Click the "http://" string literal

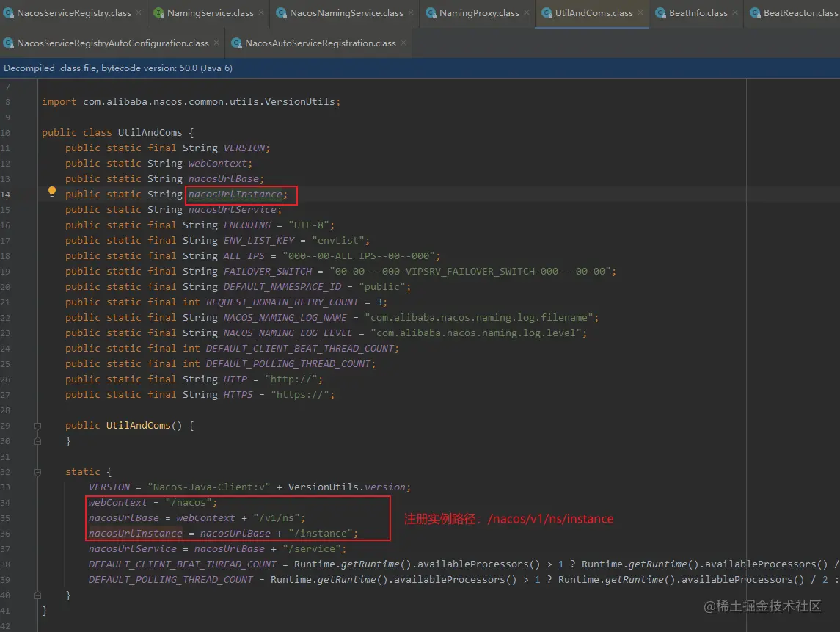click(x=291, y=379)
